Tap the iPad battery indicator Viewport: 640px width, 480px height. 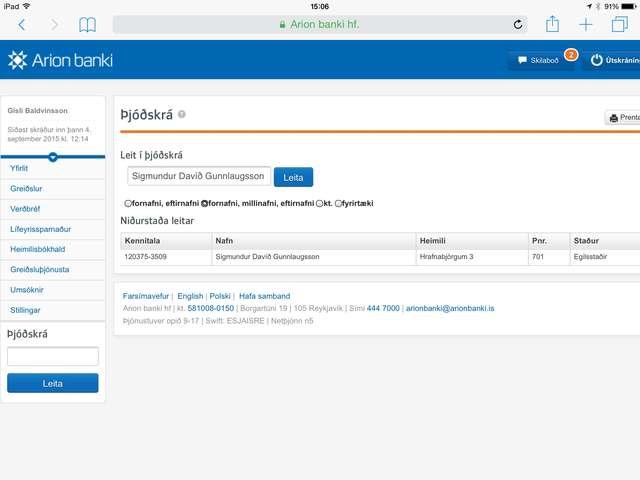(x=628, y=6)
